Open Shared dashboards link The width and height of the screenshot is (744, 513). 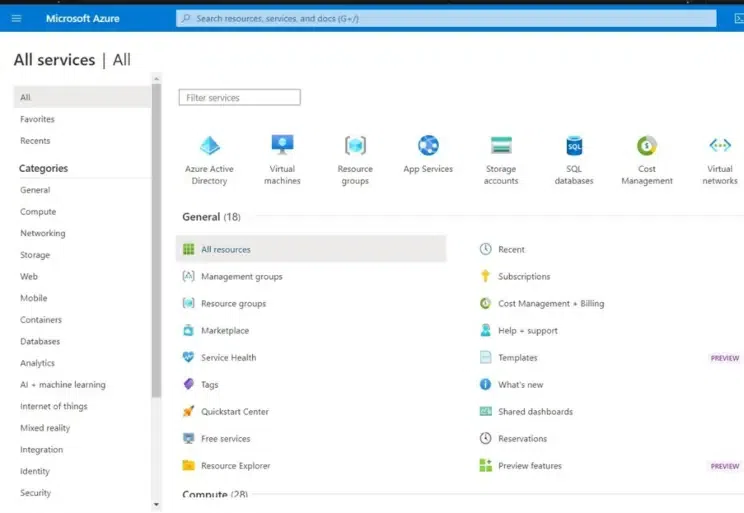point(535,411)
